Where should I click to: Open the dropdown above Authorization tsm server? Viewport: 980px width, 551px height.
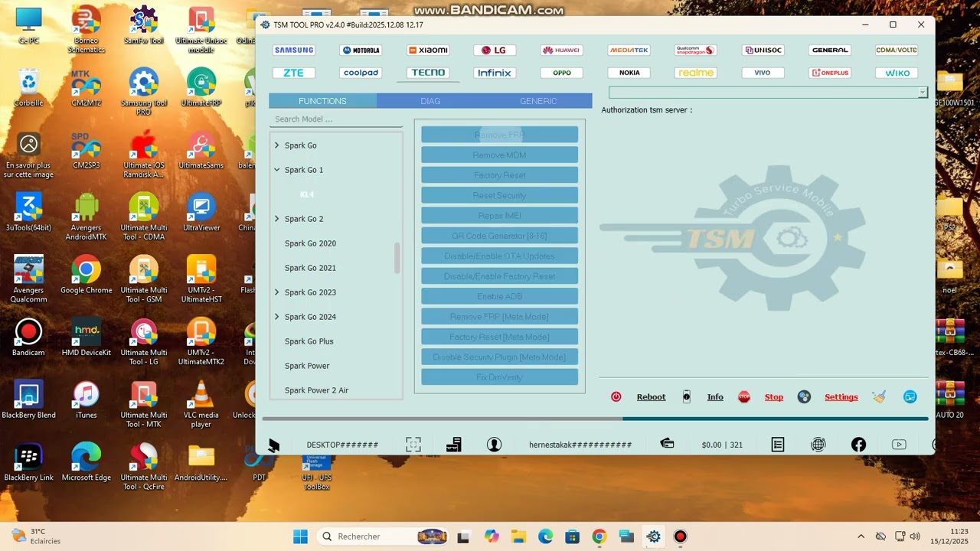(x=768, y=93)
